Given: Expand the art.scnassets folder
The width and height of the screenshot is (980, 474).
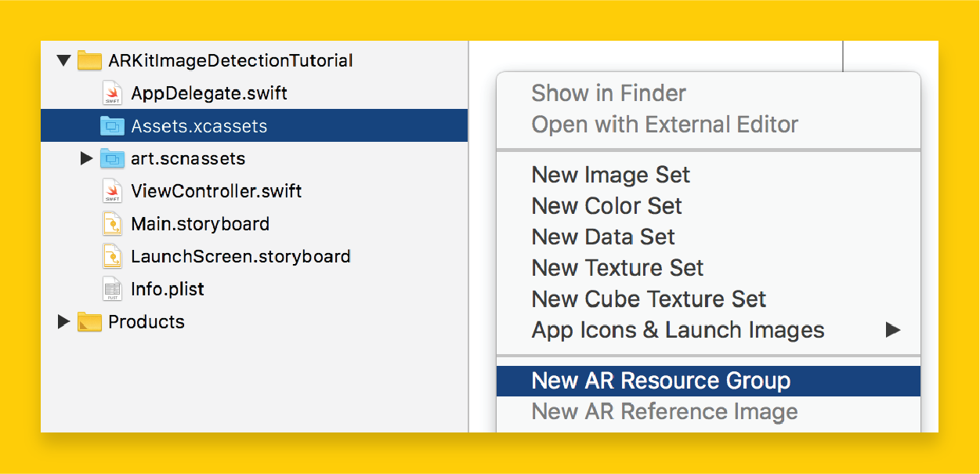Looking at the screenshot, I should click(x=87, y=159).
